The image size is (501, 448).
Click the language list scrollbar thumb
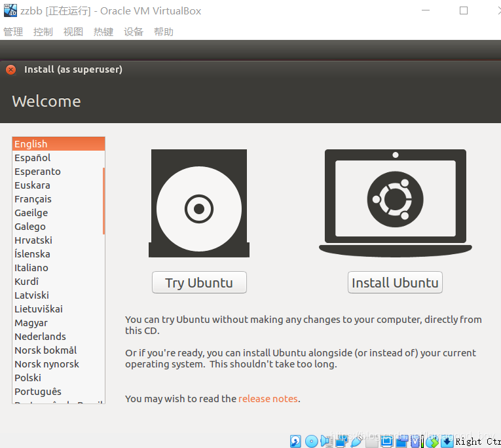[104, 201]
